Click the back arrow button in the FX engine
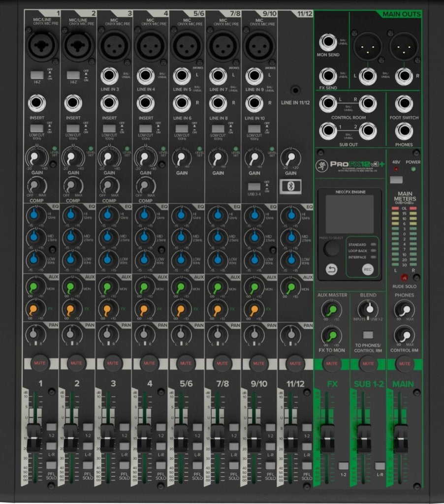444x504 pixels. [x=331, y=269]
